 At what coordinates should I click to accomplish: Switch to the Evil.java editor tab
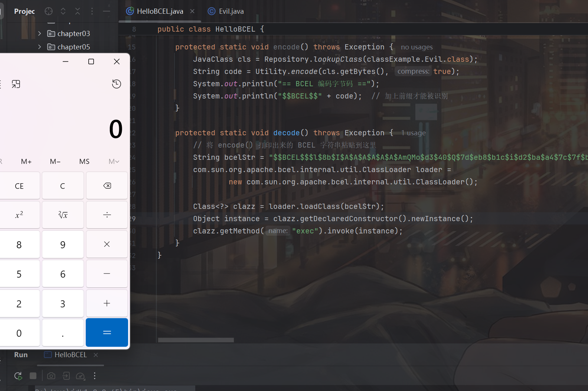(x=231, y=11)
